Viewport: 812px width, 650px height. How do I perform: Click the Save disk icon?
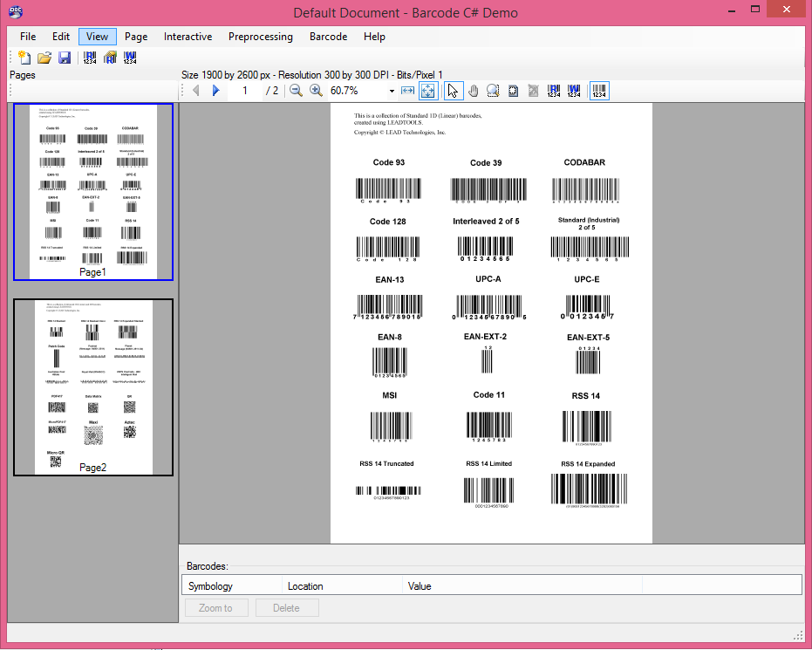(64, 58)
